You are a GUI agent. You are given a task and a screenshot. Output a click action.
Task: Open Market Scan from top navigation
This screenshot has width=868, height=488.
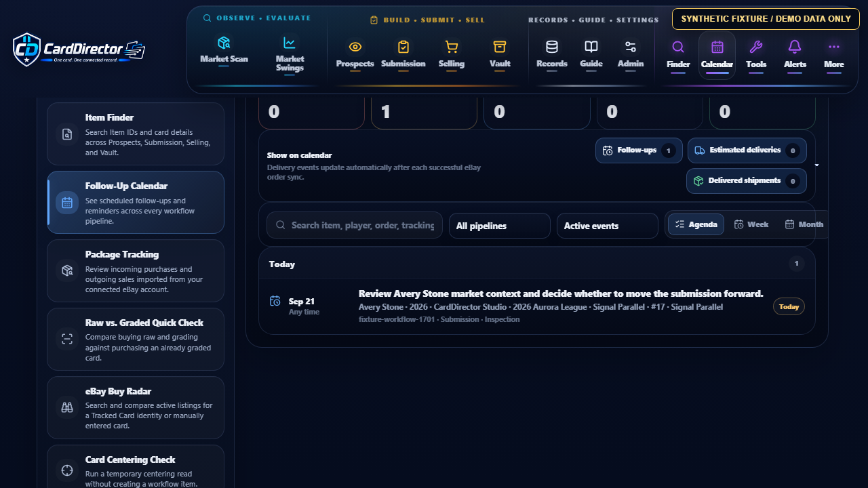point(224,49)
